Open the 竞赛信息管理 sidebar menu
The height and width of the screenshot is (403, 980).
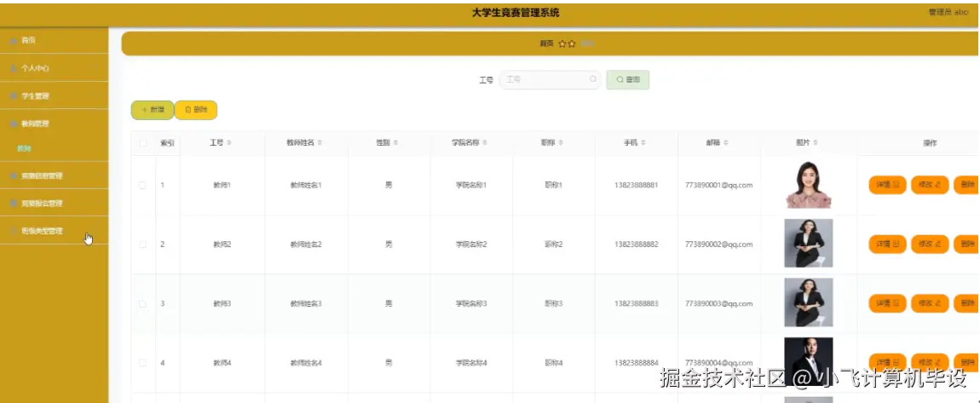pyautogui.click(x=55, y=176)
